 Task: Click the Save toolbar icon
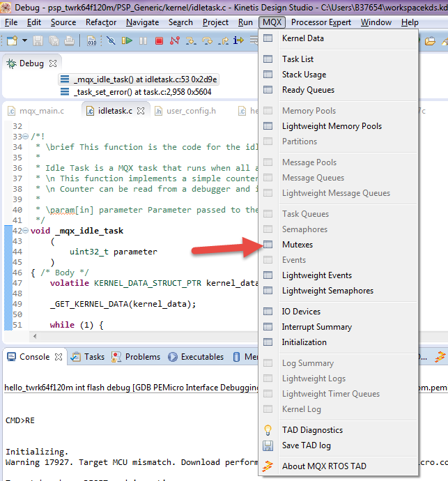click(38, 40)
